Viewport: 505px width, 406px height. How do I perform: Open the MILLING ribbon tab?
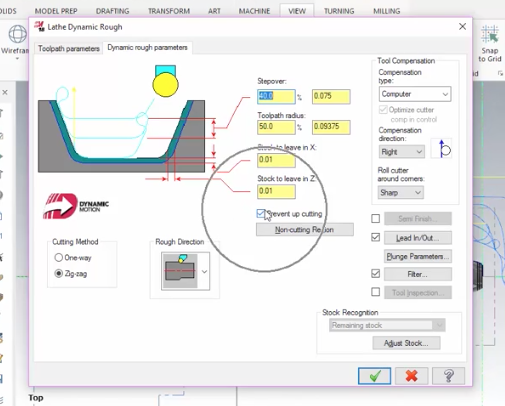click(387, 11)
